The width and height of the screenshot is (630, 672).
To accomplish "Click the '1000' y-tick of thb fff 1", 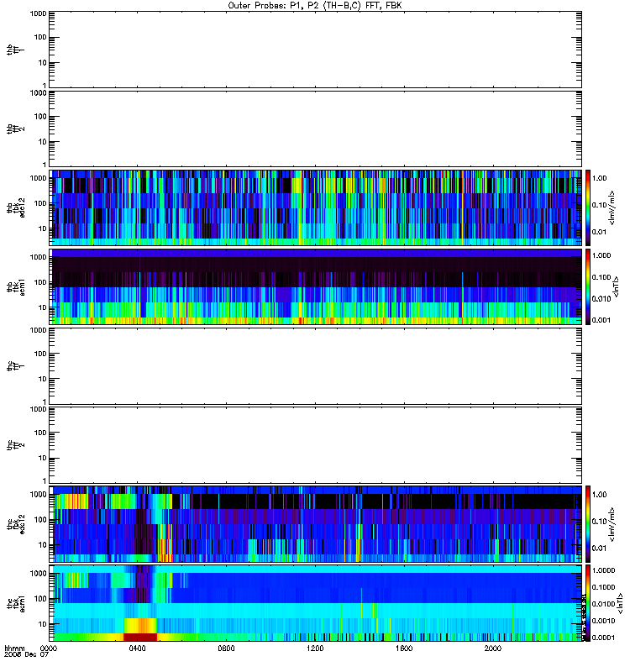I will [38, 13].
